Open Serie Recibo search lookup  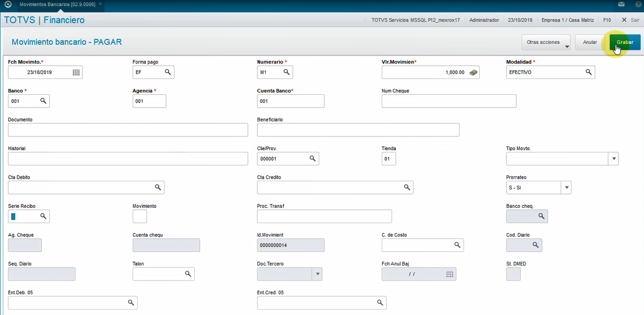tap(43, 216)
